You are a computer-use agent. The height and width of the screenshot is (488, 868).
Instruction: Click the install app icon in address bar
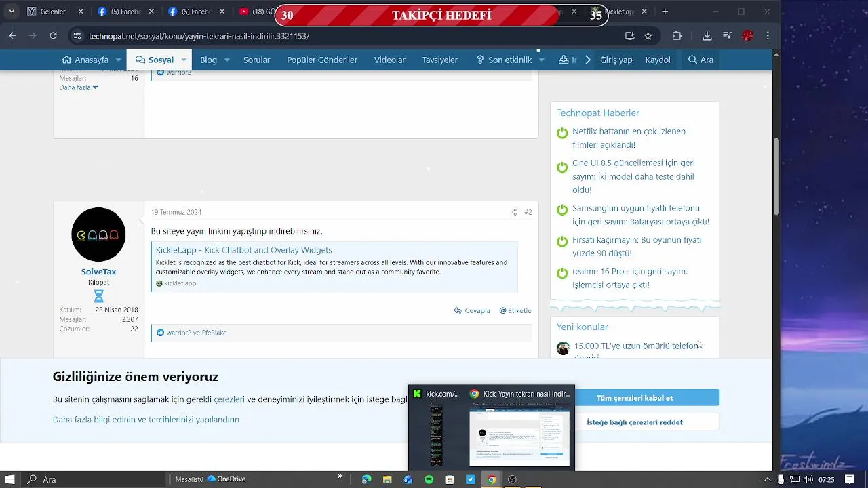click(630, 36)
